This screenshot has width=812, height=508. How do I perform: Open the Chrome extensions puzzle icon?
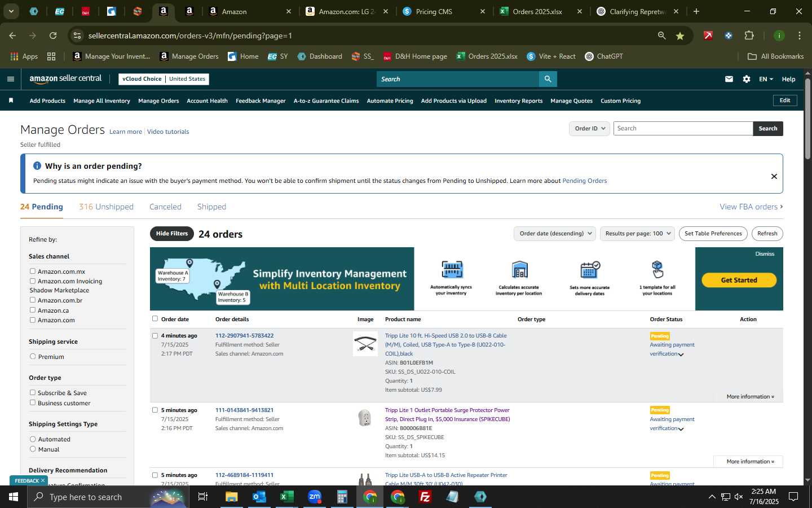(x=749, y=36)
